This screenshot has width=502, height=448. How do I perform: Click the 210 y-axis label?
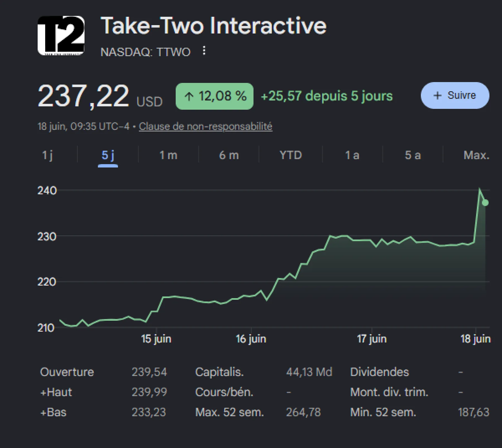[46, 328]
